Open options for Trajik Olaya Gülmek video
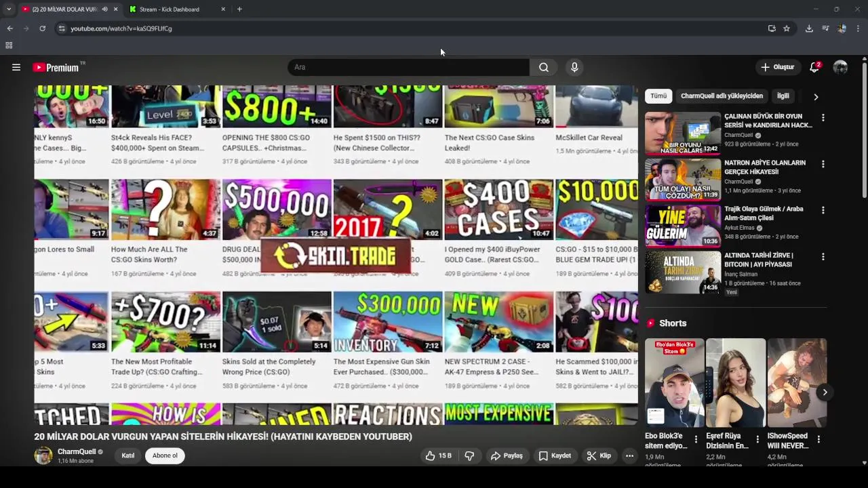Image resolution: width=868 pixels, height=488 pixels. tap(823, 210)
